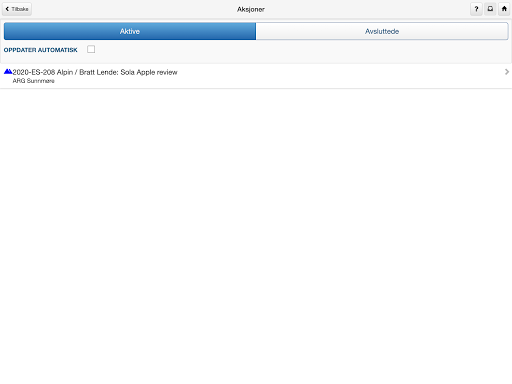The width and height of the screenshot is (512, 384).
Task: Switch to the Avsluttede tab
Action: click(x=382, y=31)
